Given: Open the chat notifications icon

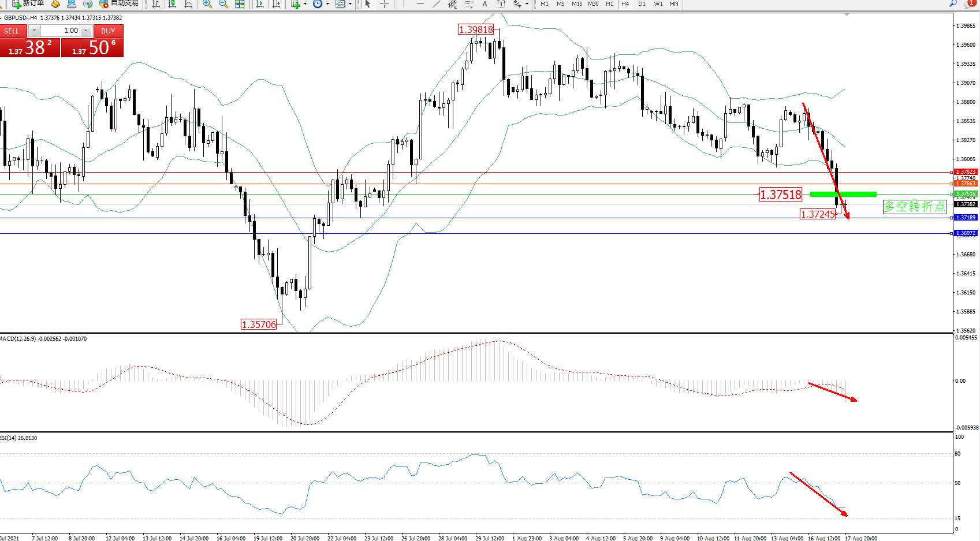Looking at the screenshot, I should tap(970, 3).
